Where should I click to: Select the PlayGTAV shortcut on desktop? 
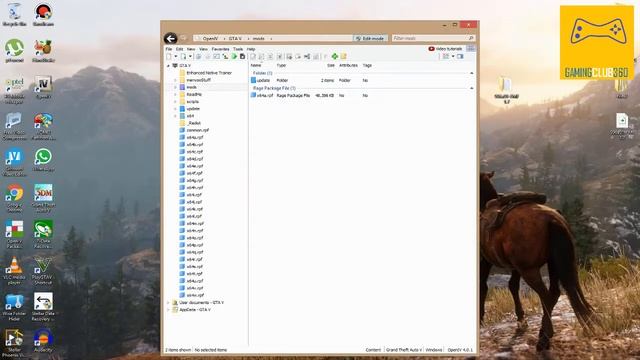click(43, 270)
